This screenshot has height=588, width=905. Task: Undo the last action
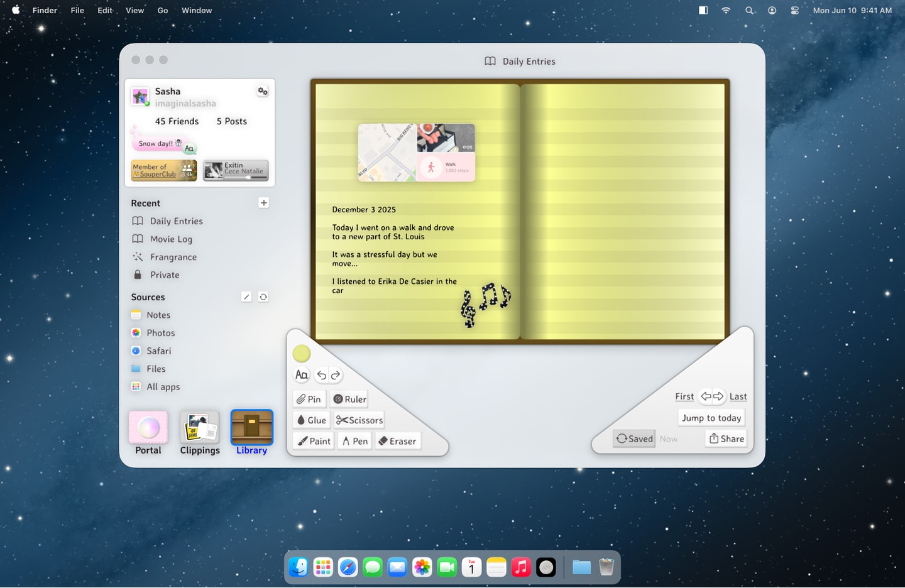point(322,375)
